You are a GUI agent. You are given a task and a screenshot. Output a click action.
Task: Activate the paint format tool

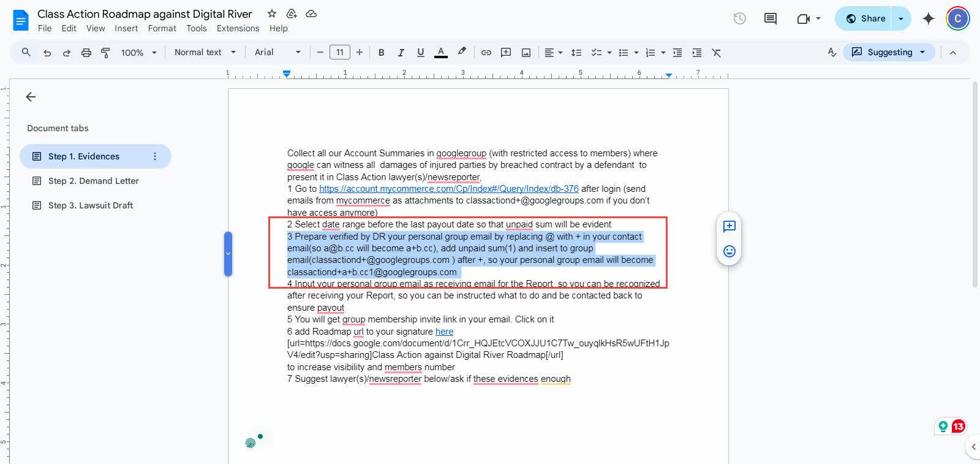coord(106,53)
